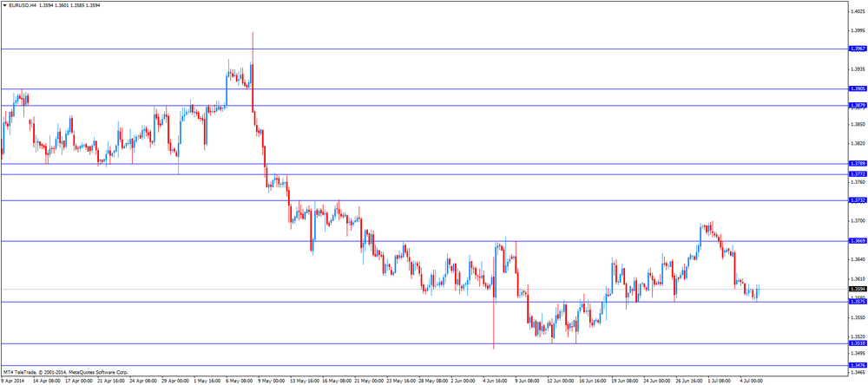868x385 pixels.
Task: Select the 1.3789 horizontal line price label
Action: 857,164
